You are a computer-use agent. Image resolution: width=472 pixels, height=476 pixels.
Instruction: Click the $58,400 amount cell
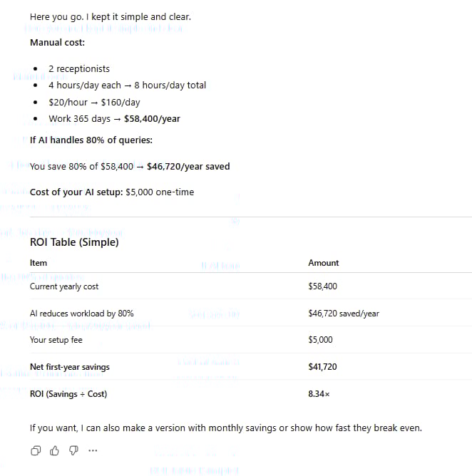click(322, 286)
